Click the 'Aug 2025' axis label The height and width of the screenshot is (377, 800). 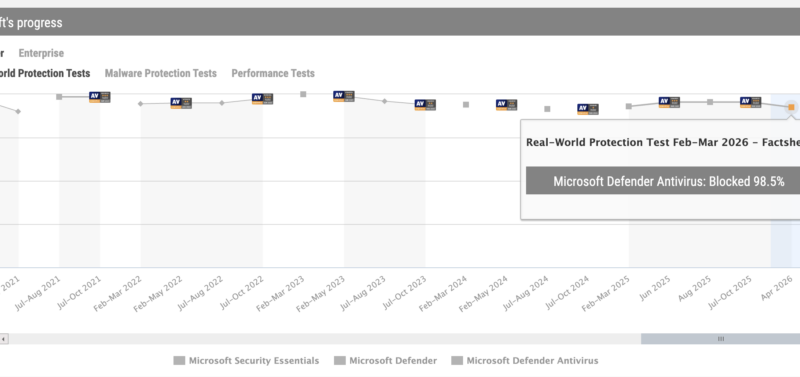(695, 288)
